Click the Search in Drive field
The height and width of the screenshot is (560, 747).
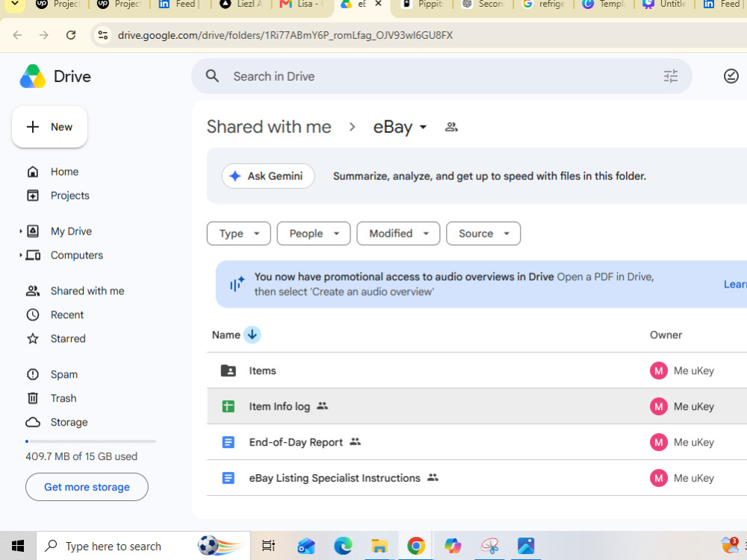[441, 76]
